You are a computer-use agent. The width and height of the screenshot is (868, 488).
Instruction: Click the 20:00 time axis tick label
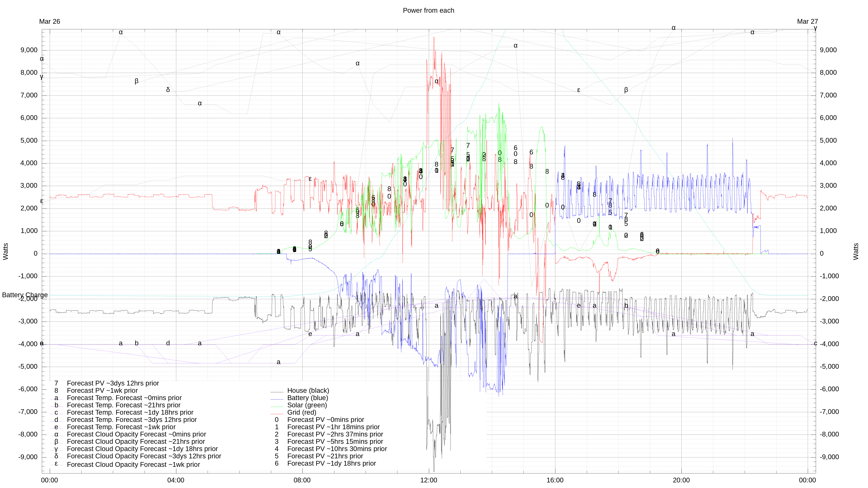click(x=681, y=480)
